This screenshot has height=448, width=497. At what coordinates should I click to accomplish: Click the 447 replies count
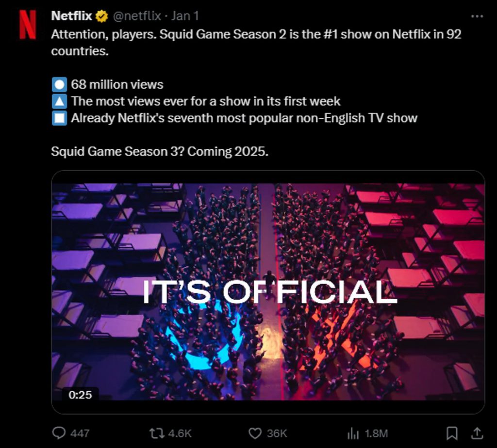(x=80, y=432)
